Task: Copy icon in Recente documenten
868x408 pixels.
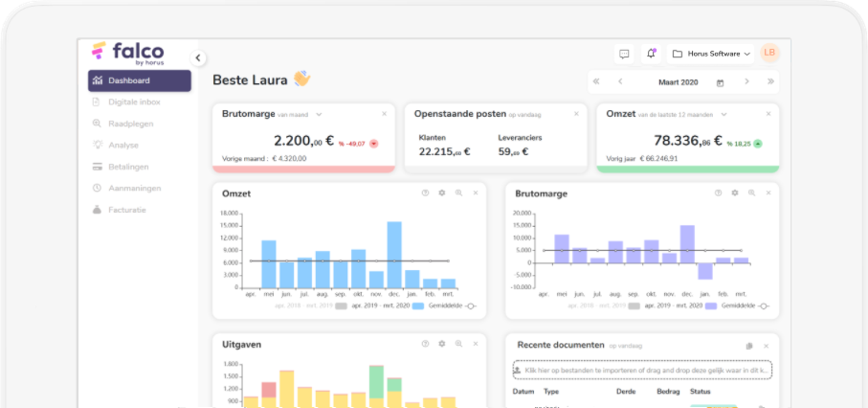Action: [x=749, y=346]
